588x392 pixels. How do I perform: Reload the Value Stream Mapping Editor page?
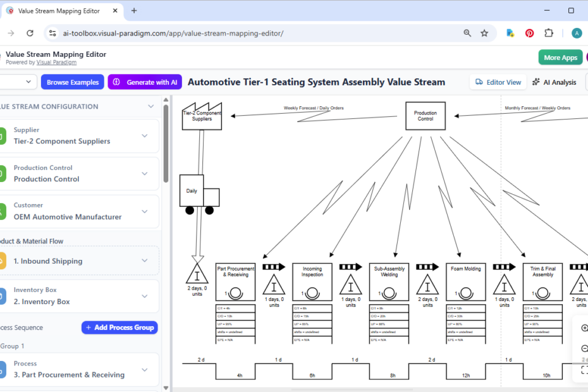30,33
